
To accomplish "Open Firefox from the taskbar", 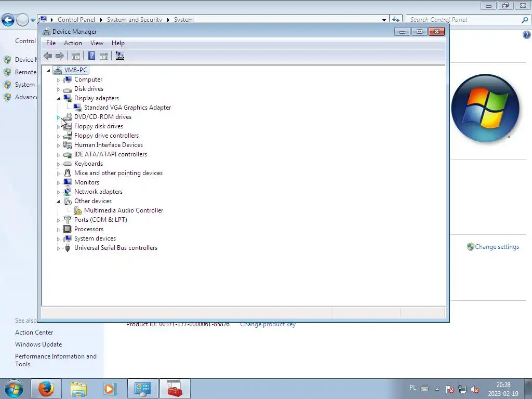I will click(46, 389).
